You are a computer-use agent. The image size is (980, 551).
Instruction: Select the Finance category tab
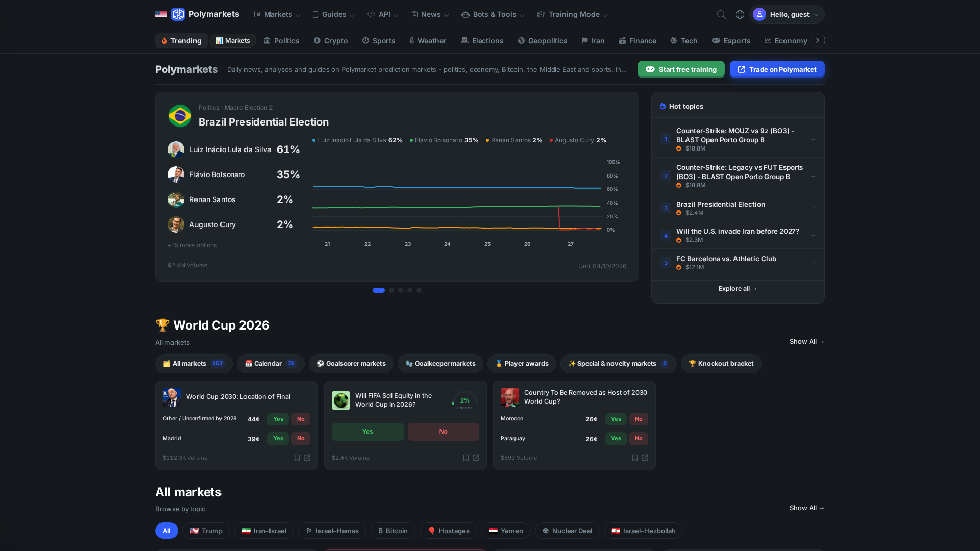[x=638, y=41]
